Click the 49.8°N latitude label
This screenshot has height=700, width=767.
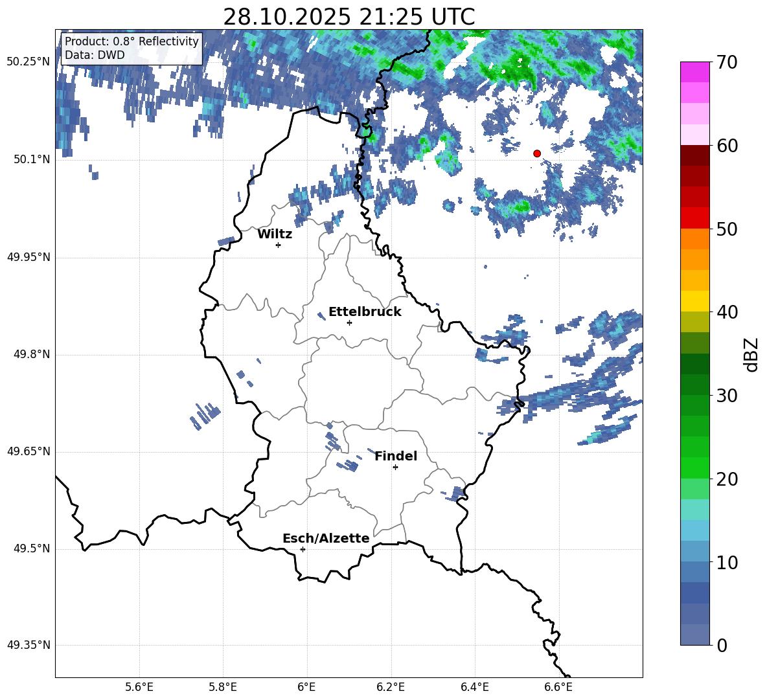click(x=32, y=354)
